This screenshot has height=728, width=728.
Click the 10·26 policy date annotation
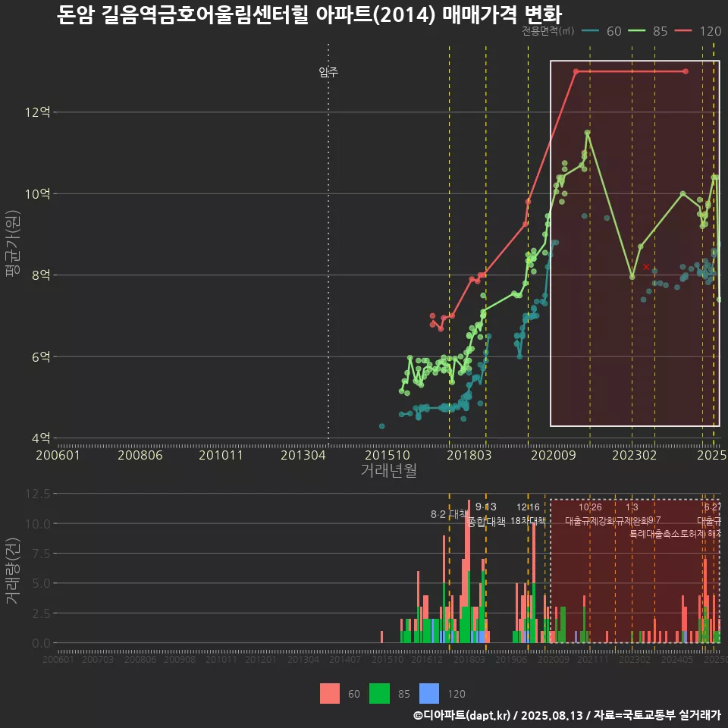590,507
